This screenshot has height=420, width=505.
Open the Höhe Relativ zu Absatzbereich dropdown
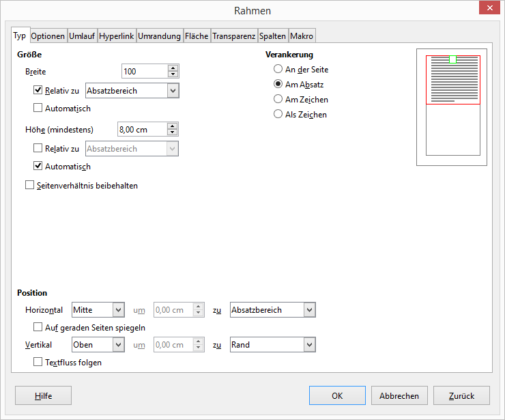pos(132,149)
